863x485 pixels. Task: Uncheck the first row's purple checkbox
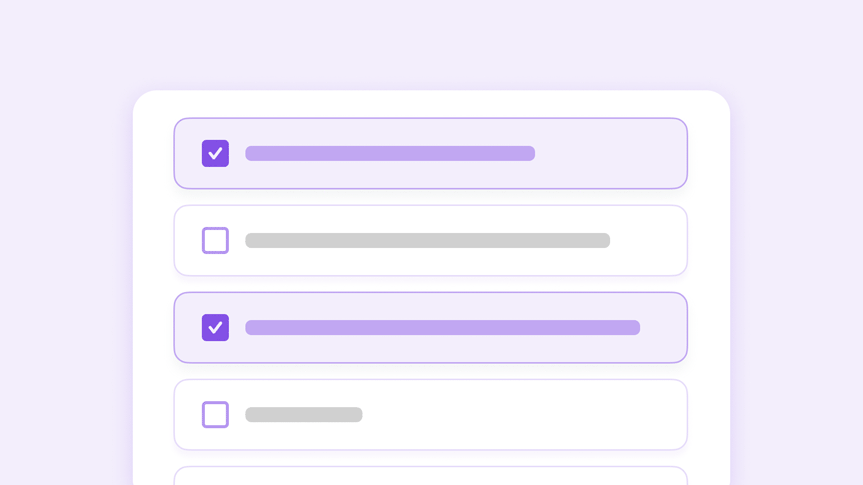click(x=215, y=153)
